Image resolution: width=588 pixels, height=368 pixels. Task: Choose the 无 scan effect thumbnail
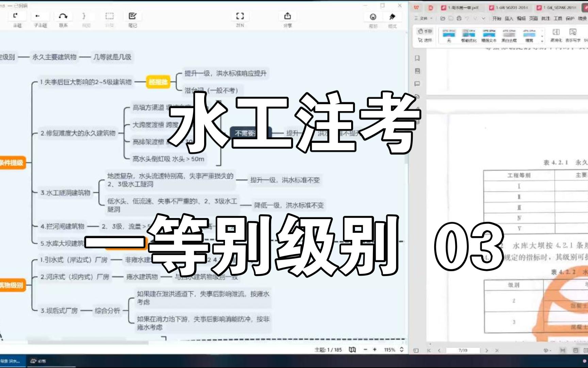(449, 35)
